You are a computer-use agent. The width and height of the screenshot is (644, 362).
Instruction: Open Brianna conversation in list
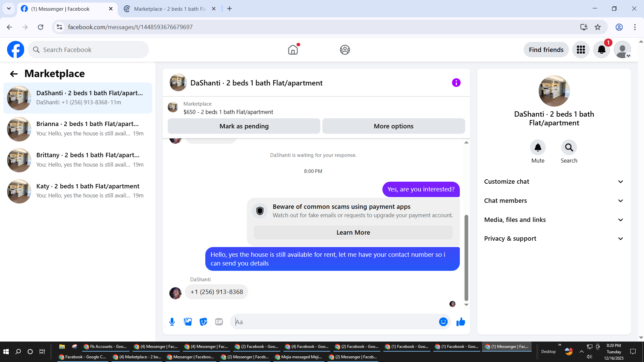(x=78, y=129)
